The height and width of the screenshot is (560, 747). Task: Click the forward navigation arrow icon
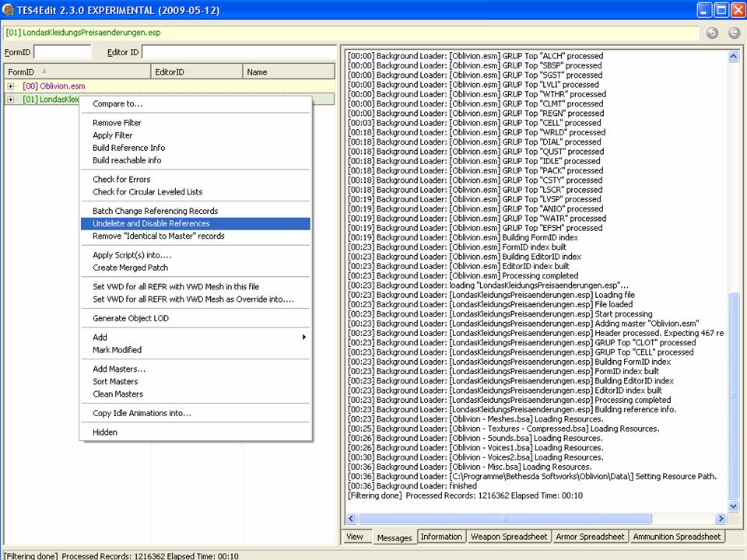pyautogui.click(x=734, y=33)
